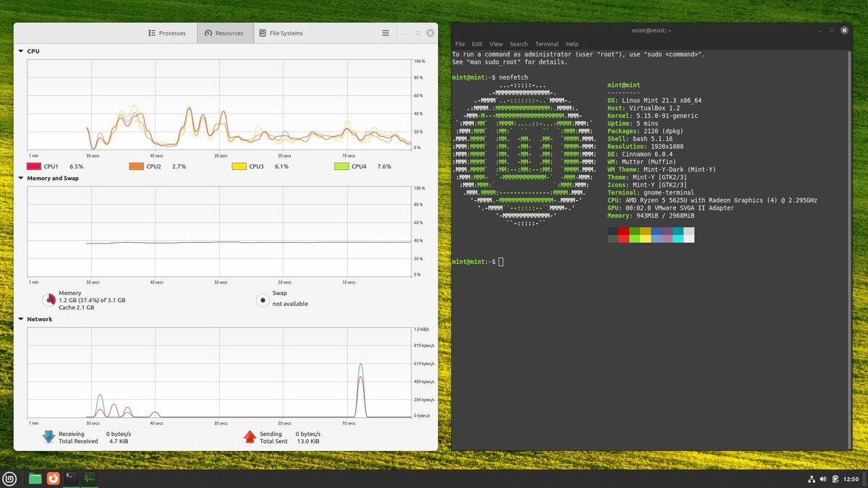
Task: Click the terminal command prompt cursor
Action: click(x=501, y=262)
